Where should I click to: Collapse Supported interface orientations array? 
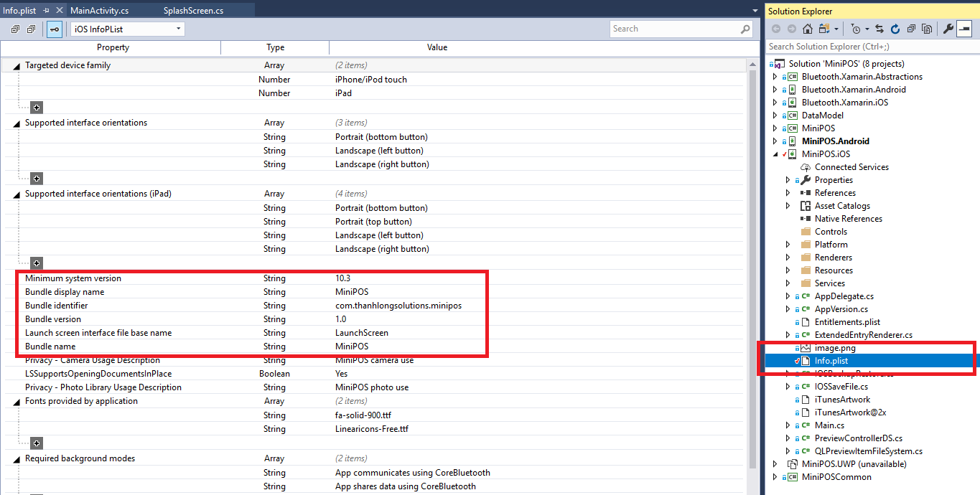point(16,123)
